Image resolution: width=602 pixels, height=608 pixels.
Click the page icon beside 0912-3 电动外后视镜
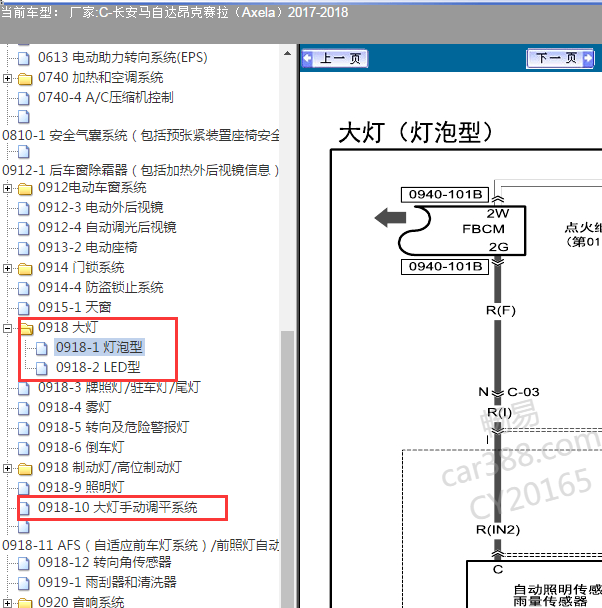point(24,208)
